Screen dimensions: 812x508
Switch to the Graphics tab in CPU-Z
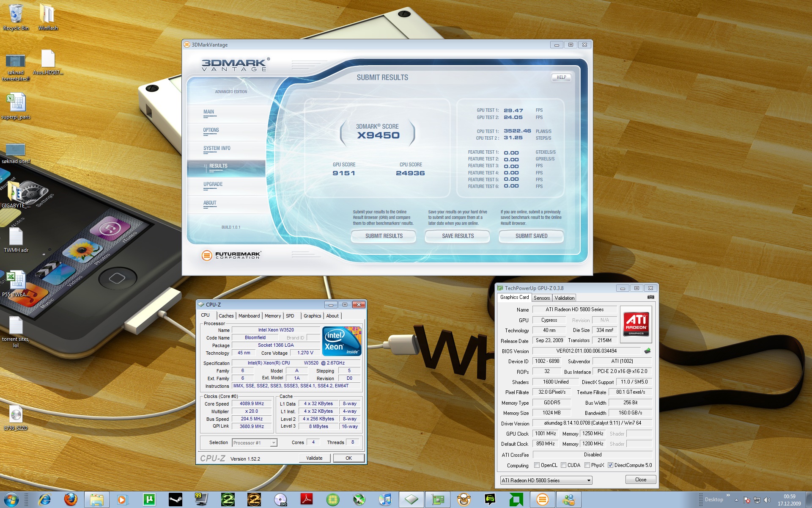pyautogui.click(x=313, y=316)
